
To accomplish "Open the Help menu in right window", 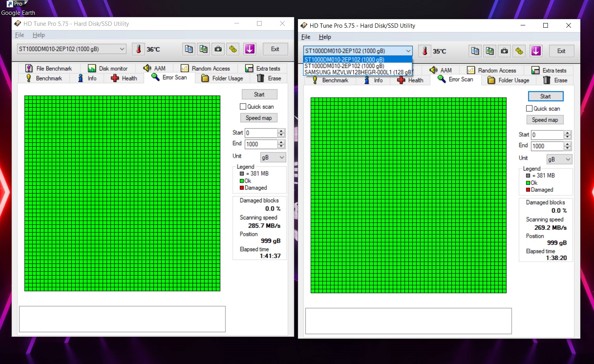I will [325, 37].
